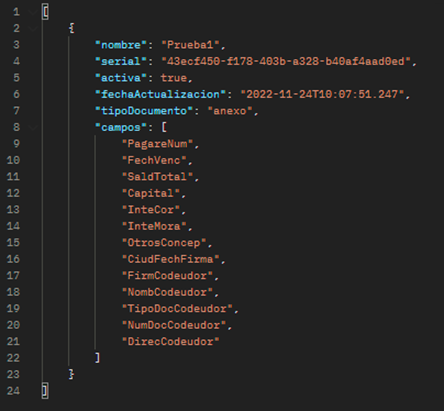
Task: Collapse the object fold arrow on line 2
Action: pyautogui.click(x=33, y=29)
